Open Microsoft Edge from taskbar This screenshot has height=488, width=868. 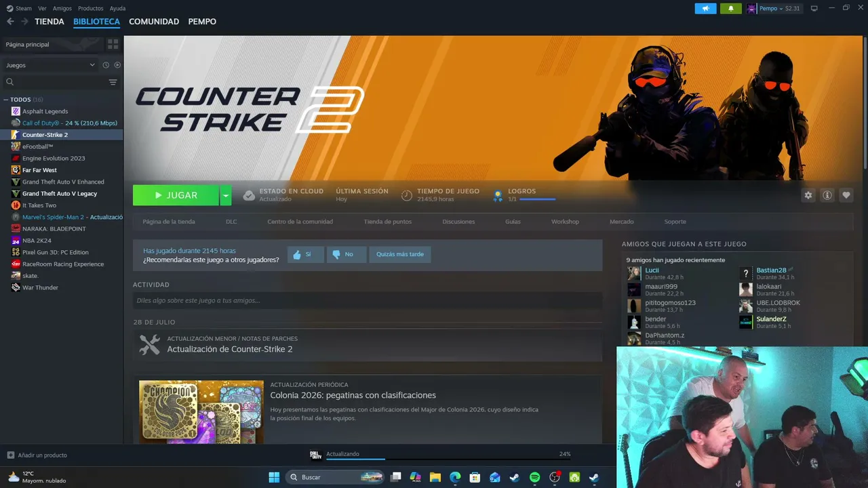pos(455,477)
